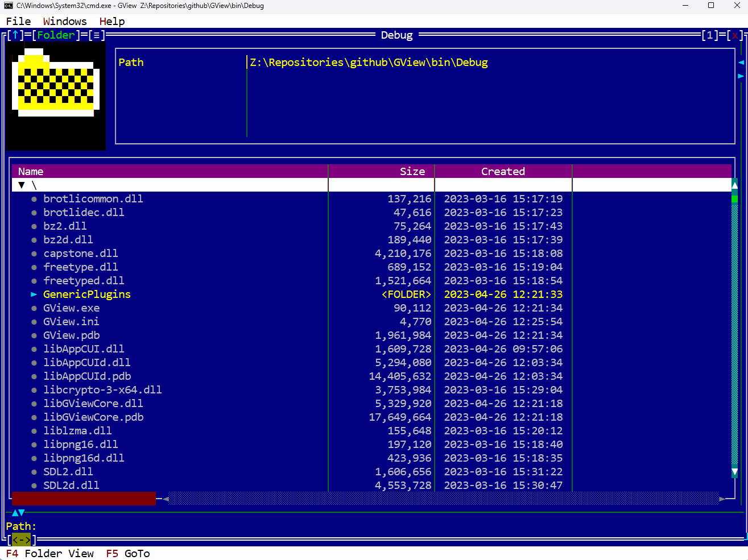Click the cyan right-arrow icon on the right border
The height and width of the screenshot is (560, 748).
(741, 76)
